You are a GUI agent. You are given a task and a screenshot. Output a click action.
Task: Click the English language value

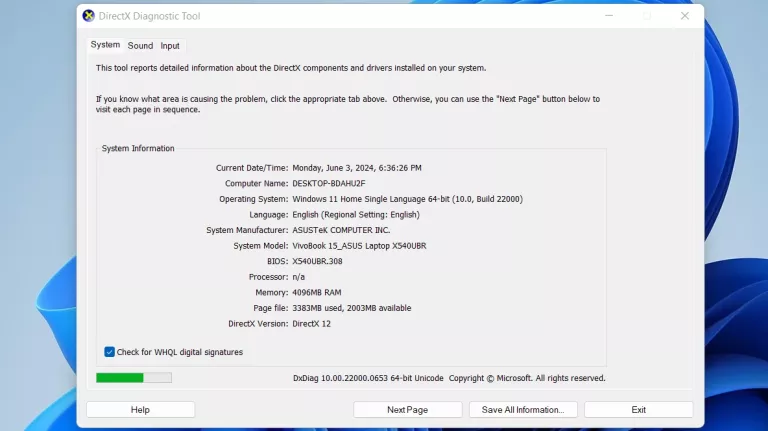[356, 215]
